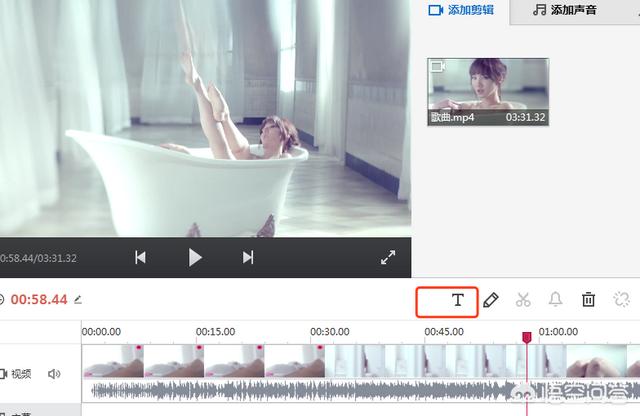Image resolution: width=640 pixels, height=416 pixels.
Task: Click the bell notification icon
Action: pos(556,299)
